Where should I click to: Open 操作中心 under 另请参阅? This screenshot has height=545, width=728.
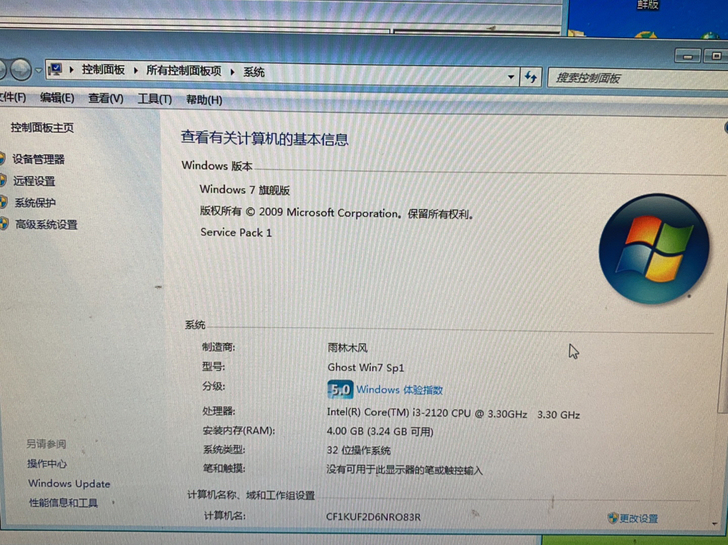pyautogui.click(x=46, y=463)
